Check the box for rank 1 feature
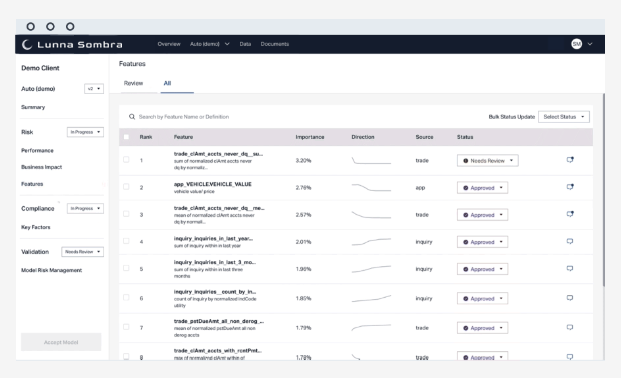Screen dimensions: 621x378 coord(126,159)
